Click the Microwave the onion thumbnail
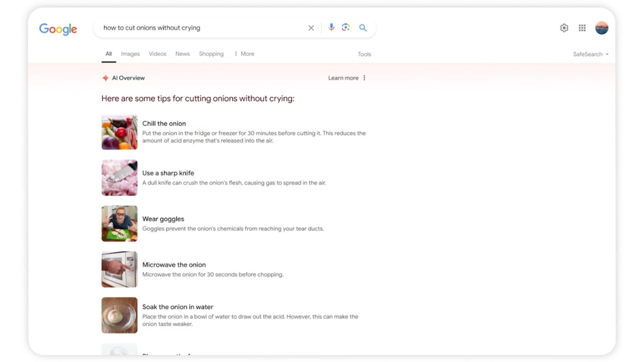The width and height of the screenshot is (644, 362). click(x=119, y=269)
